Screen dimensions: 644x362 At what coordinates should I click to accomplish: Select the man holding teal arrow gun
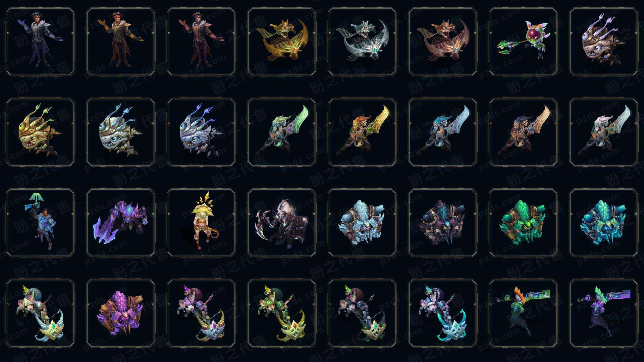tap(40, 223)
